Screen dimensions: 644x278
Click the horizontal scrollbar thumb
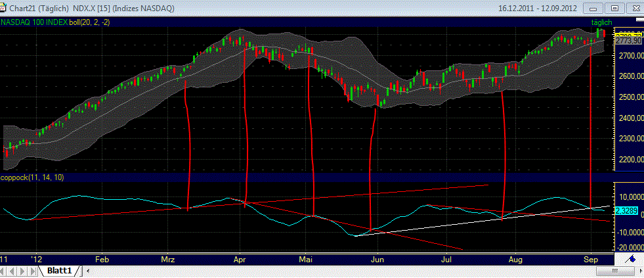(x=615, y=271)
